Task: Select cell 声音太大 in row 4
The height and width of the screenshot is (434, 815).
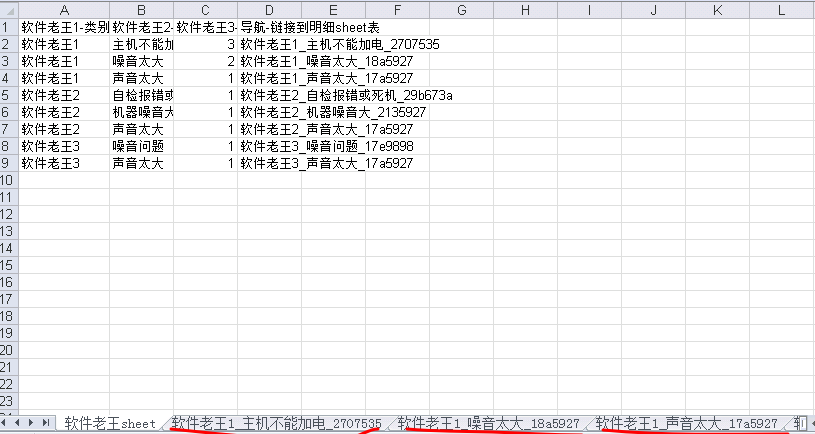Action: click(141, 78)
